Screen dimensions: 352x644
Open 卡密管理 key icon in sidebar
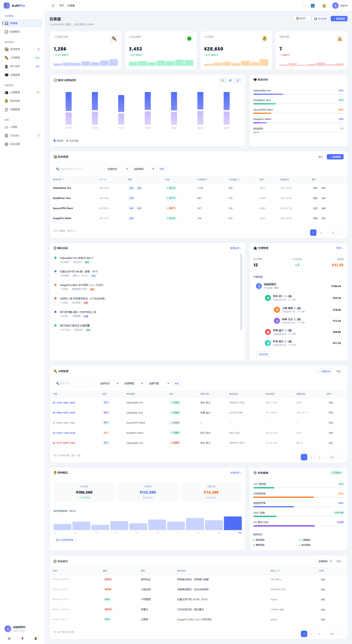[x=7, y=58]
